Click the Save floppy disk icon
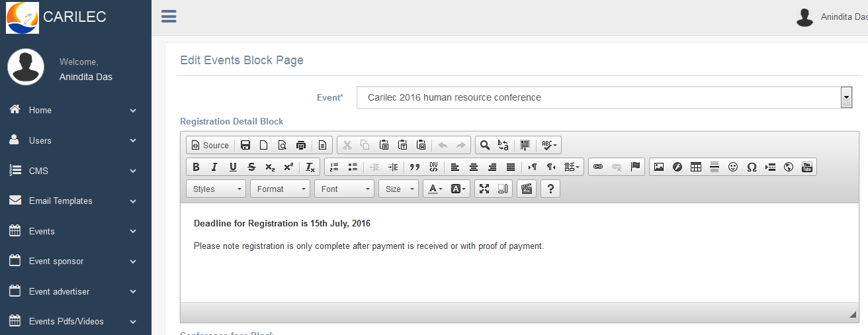This screenshot has height=335, width=868. click(x=245, y=145)
